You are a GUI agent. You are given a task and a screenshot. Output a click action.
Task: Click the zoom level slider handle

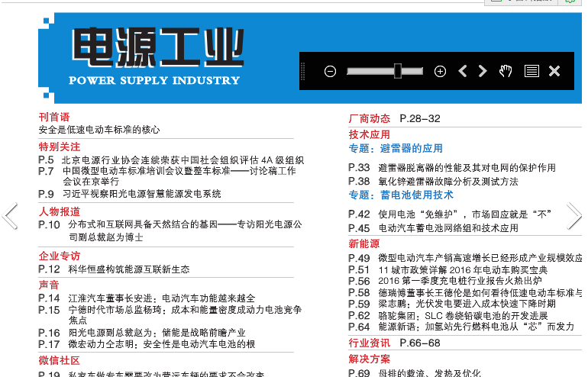(398, 71)
